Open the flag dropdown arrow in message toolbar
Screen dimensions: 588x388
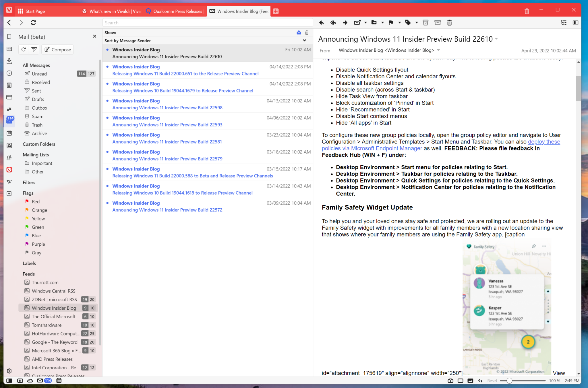[399, 22]
